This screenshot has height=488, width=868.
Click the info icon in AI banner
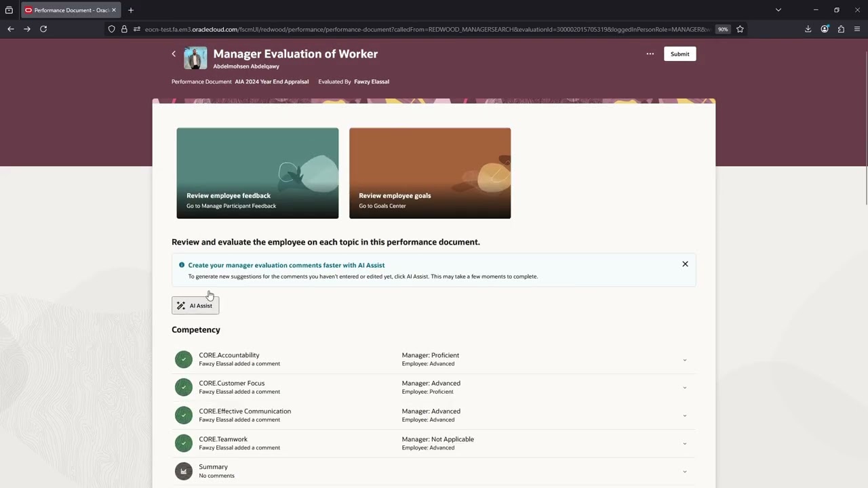182,265
